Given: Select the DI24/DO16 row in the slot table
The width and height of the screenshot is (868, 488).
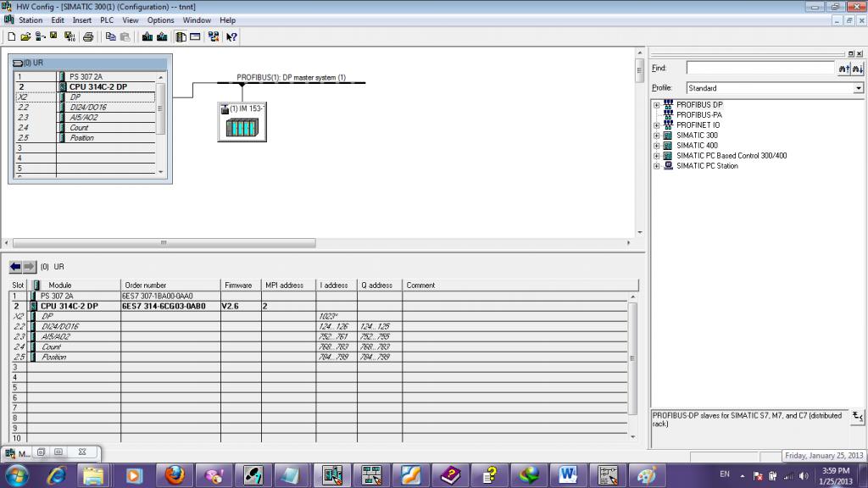Looking at the screenshot, I should (x=319, y=326).
